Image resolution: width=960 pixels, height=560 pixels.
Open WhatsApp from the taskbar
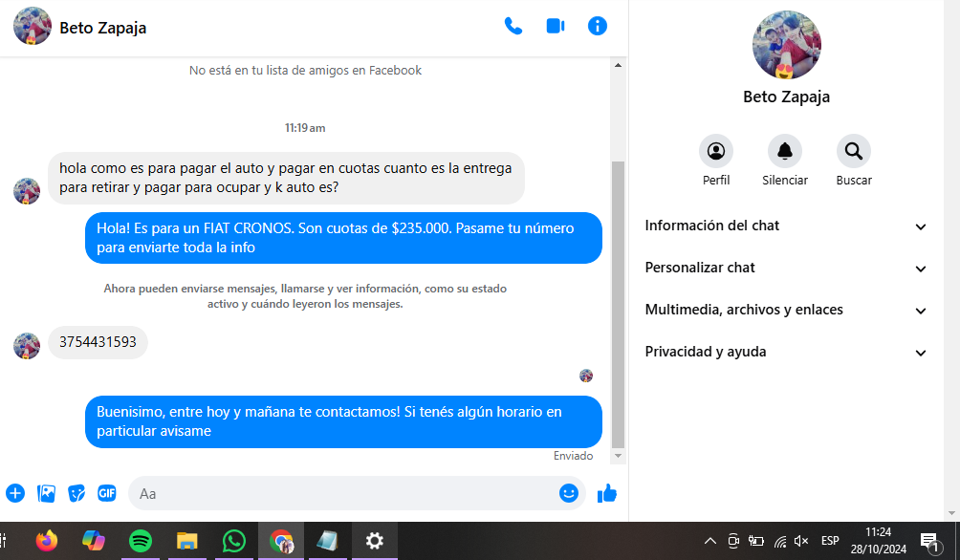click(234, 541)
